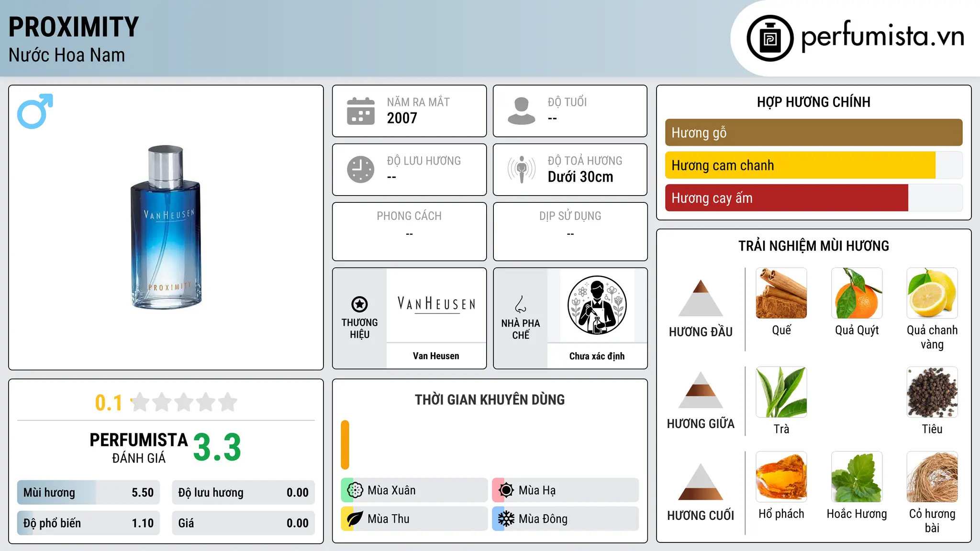Click the Hương cuối base notes label

coord(701,516)
